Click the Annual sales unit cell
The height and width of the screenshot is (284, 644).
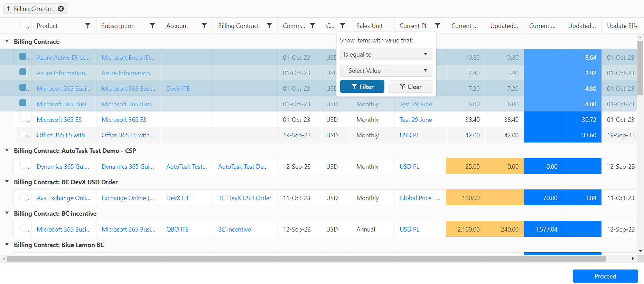[x=373, y=229]
